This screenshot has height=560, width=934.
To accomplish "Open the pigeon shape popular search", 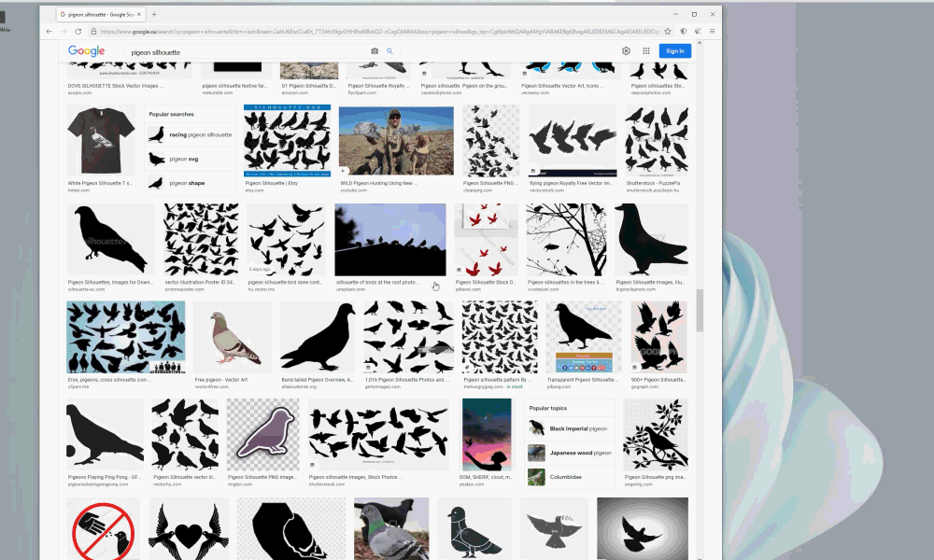I will 190,183.
